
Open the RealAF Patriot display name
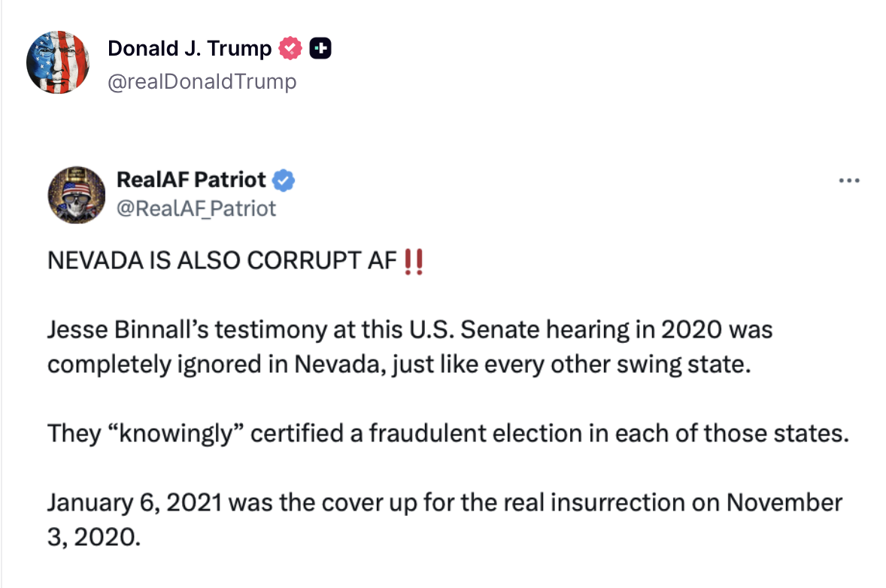click(x=191, y=180)
